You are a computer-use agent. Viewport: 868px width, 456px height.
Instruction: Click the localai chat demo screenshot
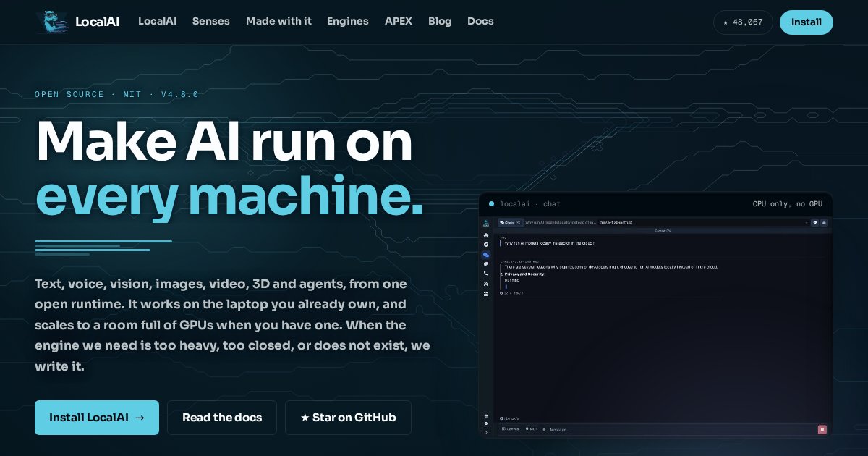[656, 315]
